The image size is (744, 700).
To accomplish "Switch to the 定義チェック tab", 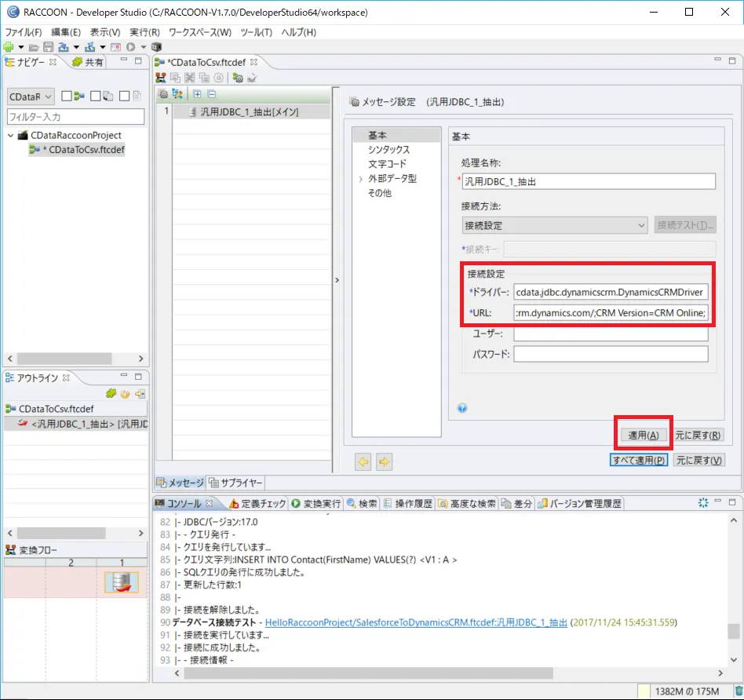I will 257,504.
